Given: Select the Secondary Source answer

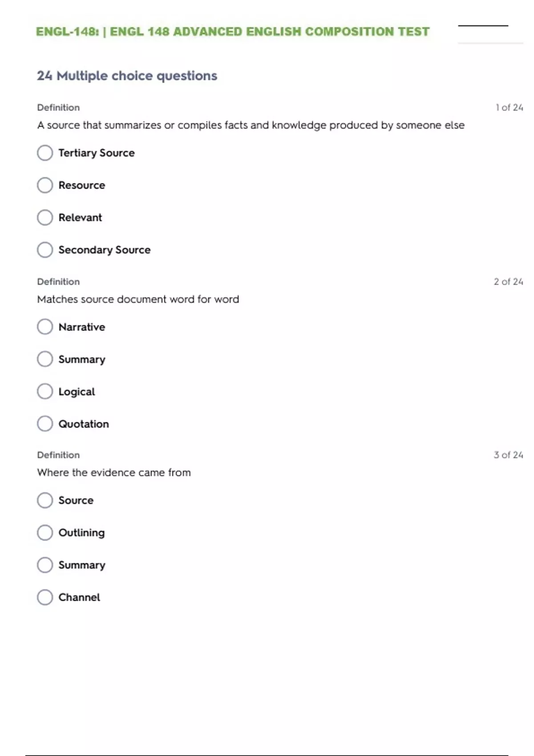Looking at the screenshot, I should (x=45, y=250).
